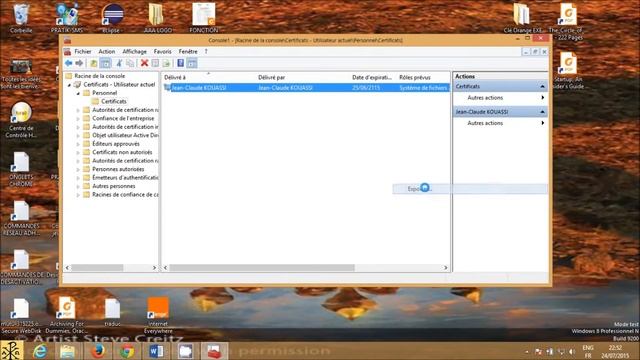Select the Eclipse desktop shortcut
Image resolution: width=640 pixels, height=360 pixels.
point(112,18)
